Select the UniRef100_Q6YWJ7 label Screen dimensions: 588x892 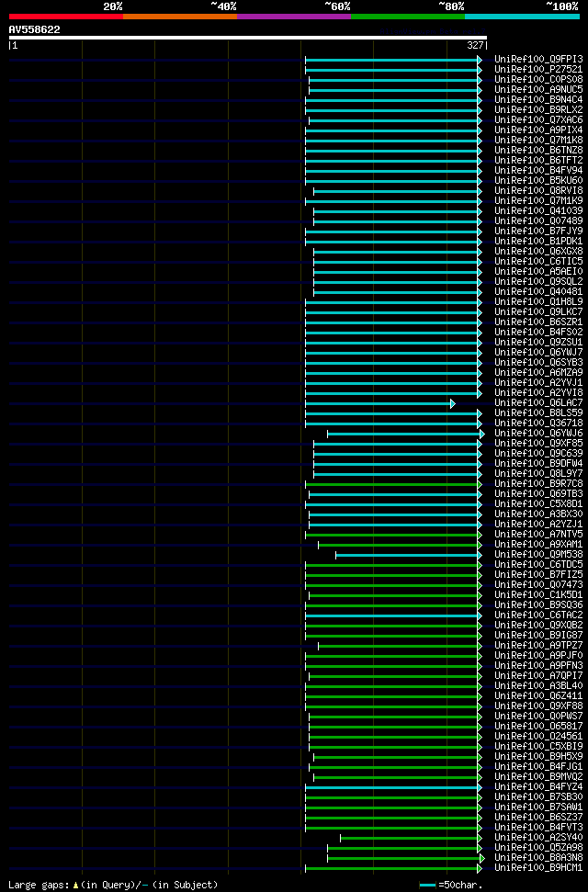[x=538, y=352]
